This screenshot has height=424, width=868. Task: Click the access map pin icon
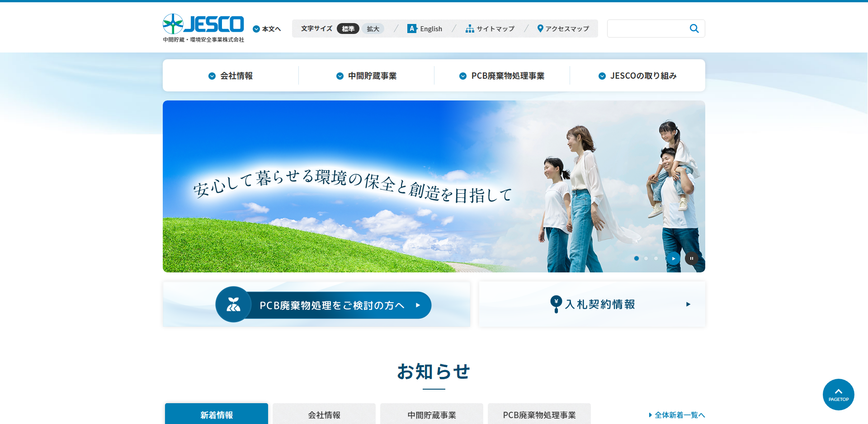[x=540, y=29]
